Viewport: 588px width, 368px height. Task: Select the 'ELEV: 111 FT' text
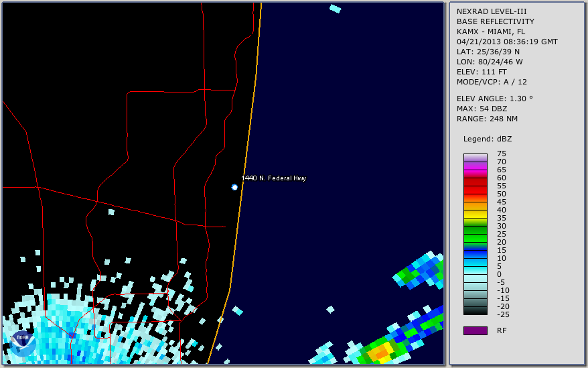[482, 72]
